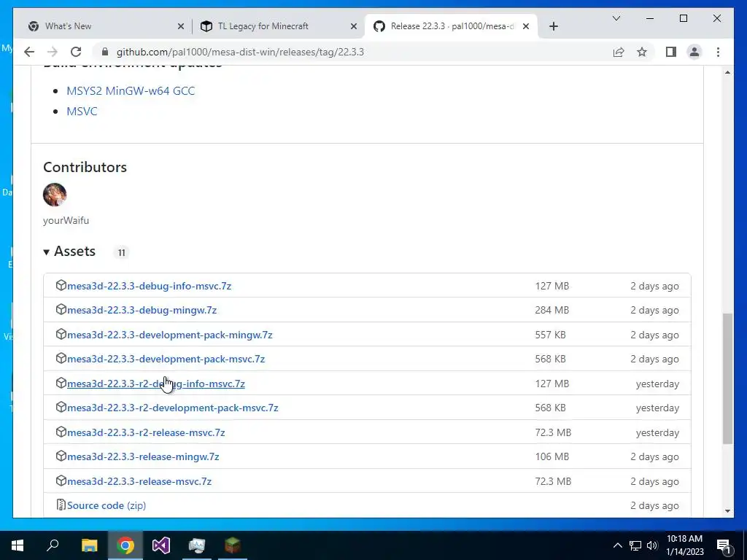The width and height of the screenshot is (747, 560).
Task: Open a new browser tab
Action: tap(553, 26)
